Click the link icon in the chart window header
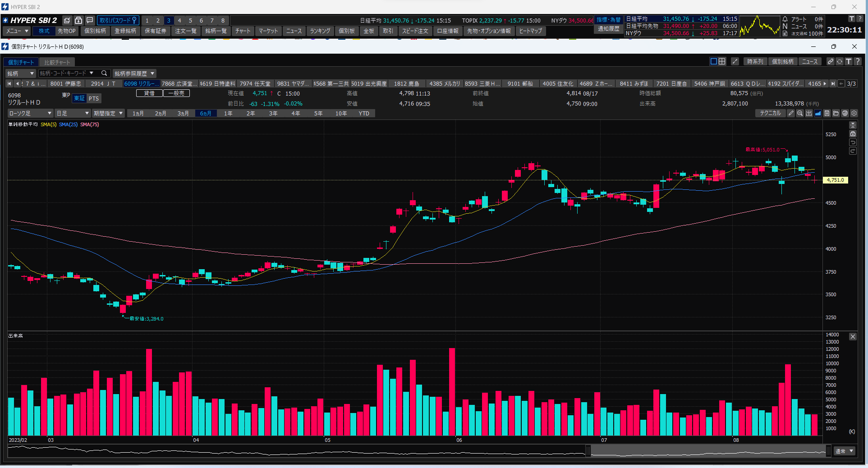 [x=831, y=62]
